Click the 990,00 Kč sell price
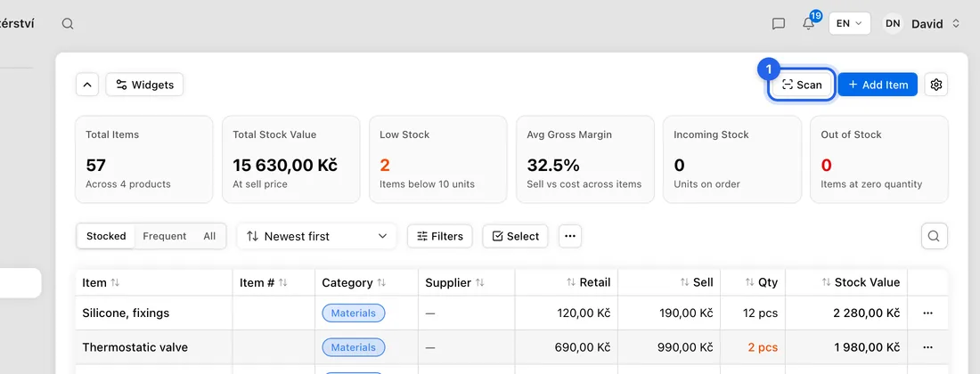980x374 pixels. tap(685, 347)
